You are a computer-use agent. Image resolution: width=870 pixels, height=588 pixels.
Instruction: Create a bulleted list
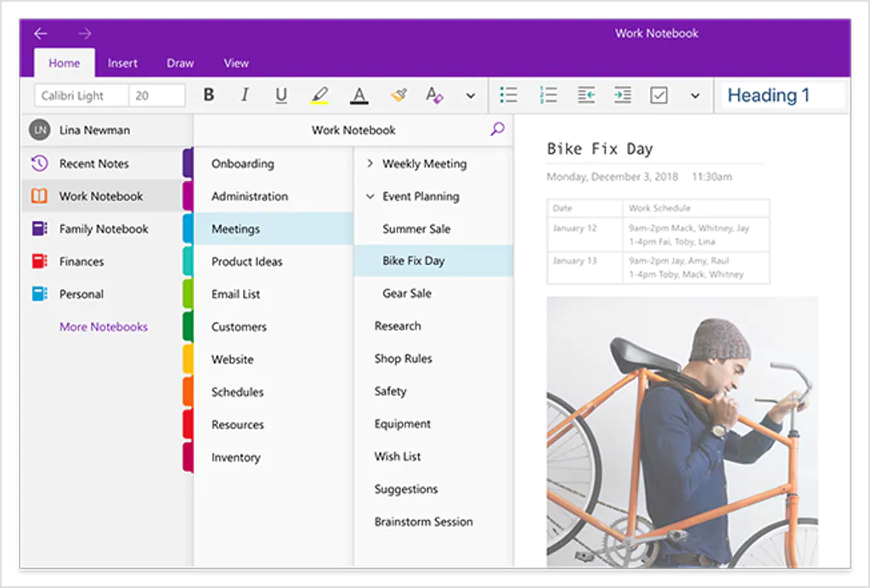coord(509,94)
